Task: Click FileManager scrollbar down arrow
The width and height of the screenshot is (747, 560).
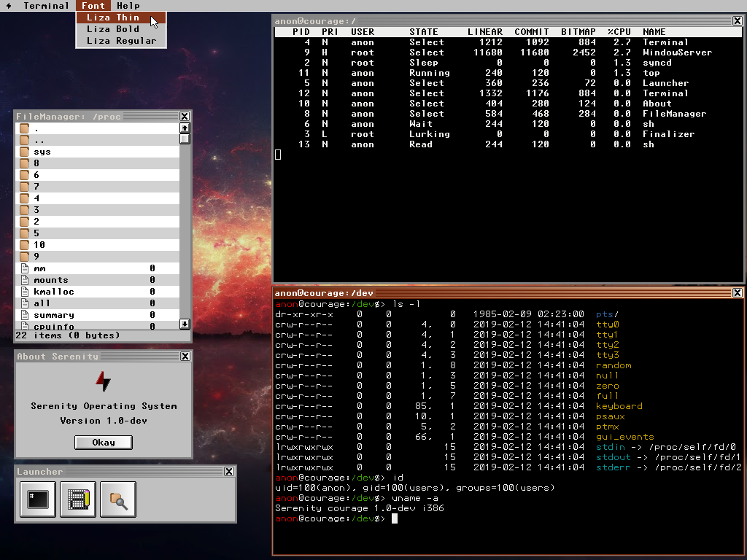Action: coord(185,324)
